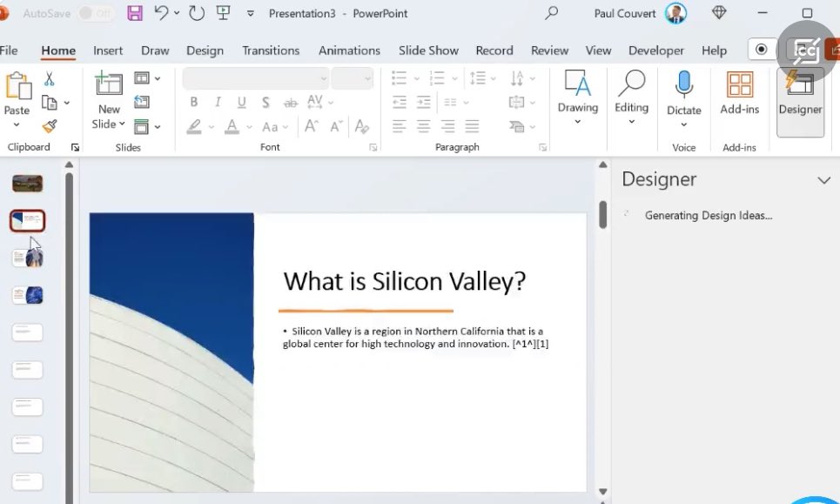Open the Transitions tab
This screenshot has height=504, width=840.
point(271,50)
